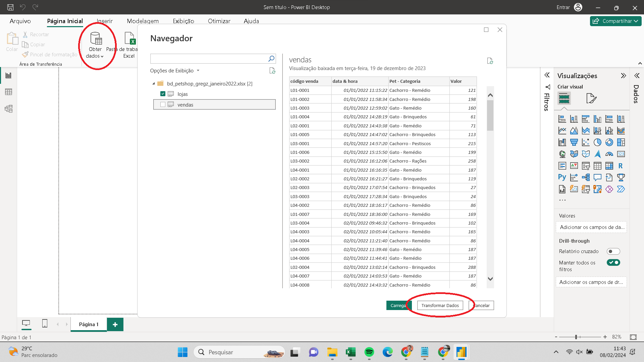Switch to desktop layout icon at bottom
This screenshot has width=644, height=362.
(x=26, y=323)
